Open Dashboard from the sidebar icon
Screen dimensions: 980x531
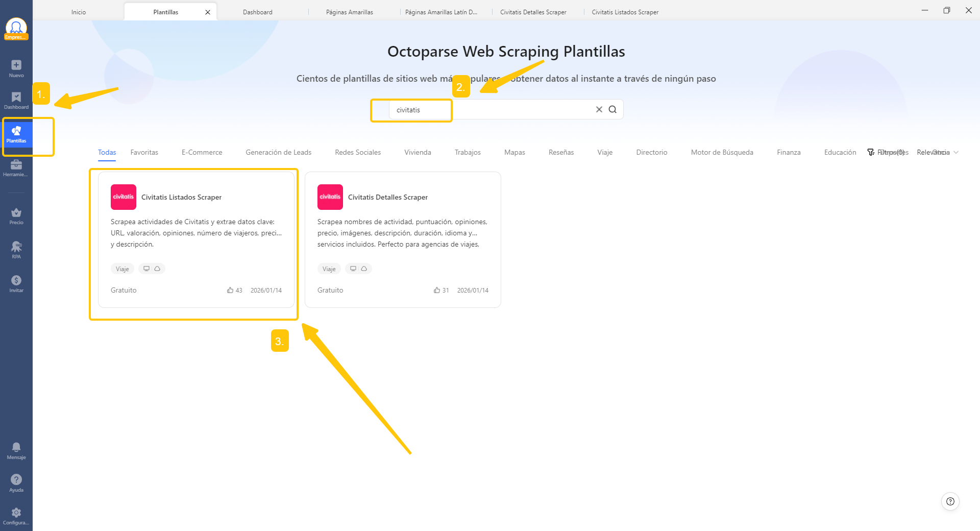coord(16,98)
